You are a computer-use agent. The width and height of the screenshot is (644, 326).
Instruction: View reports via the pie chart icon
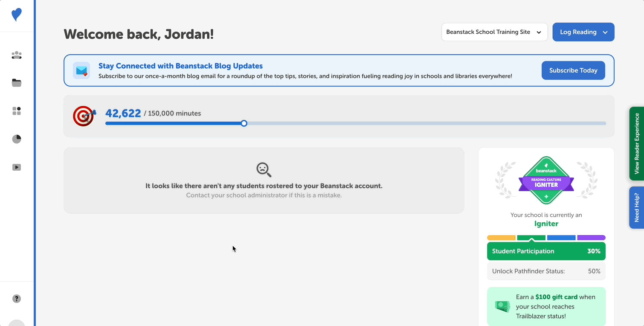(16, 139)
